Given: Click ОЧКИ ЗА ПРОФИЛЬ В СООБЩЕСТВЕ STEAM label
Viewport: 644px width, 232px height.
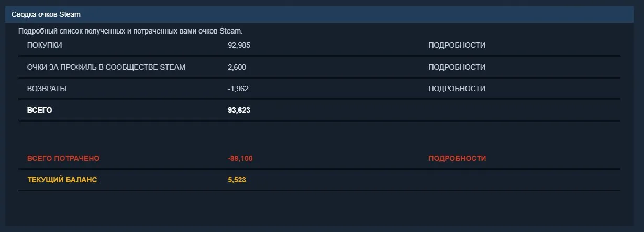Looking at the screenshot, I should [106, 67].
